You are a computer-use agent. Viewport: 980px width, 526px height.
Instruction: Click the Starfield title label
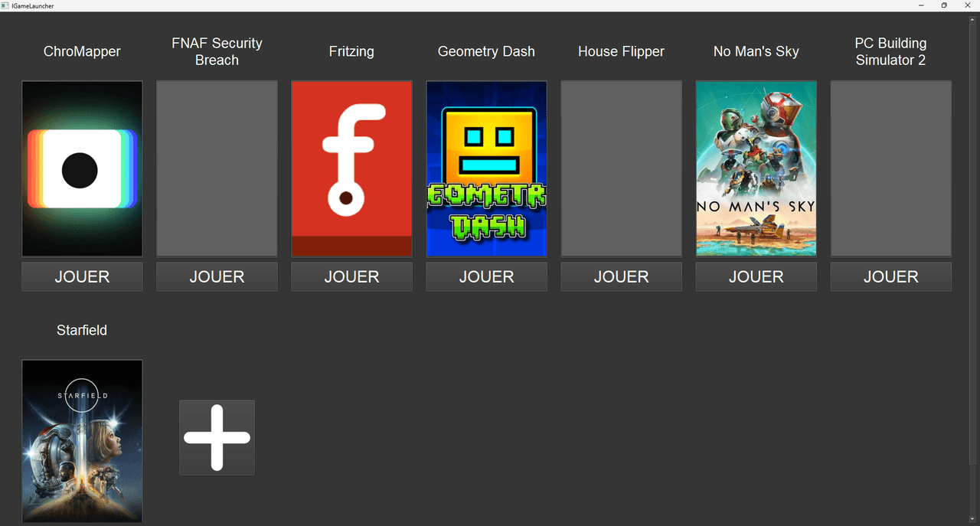82,331
